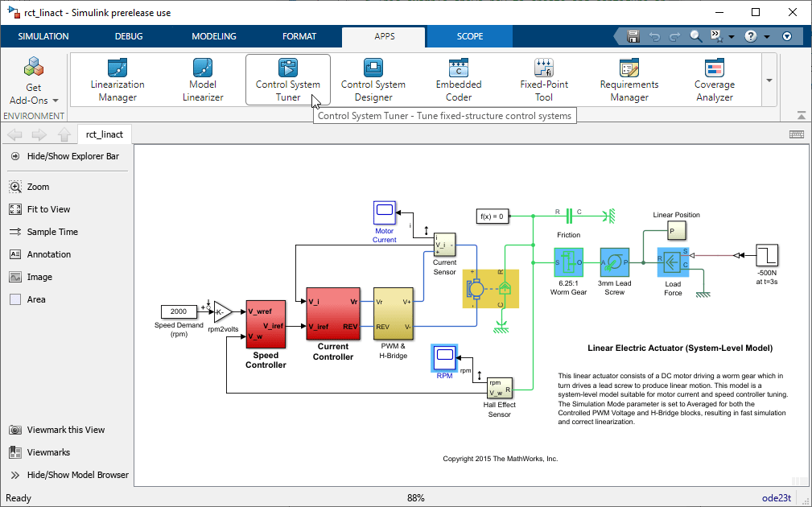Select the Image tool in the palette
The width and height of the screenshot is (812, 507).
31,277
